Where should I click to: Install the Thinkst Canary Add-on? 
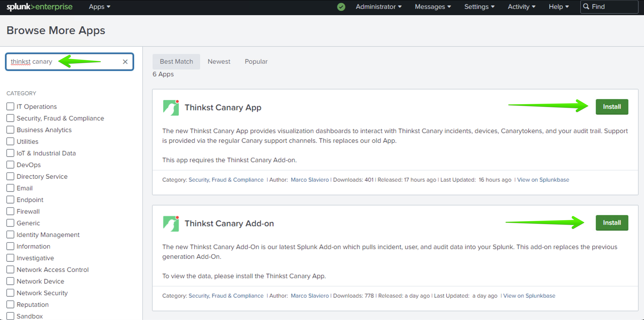[x=612, y=223]
